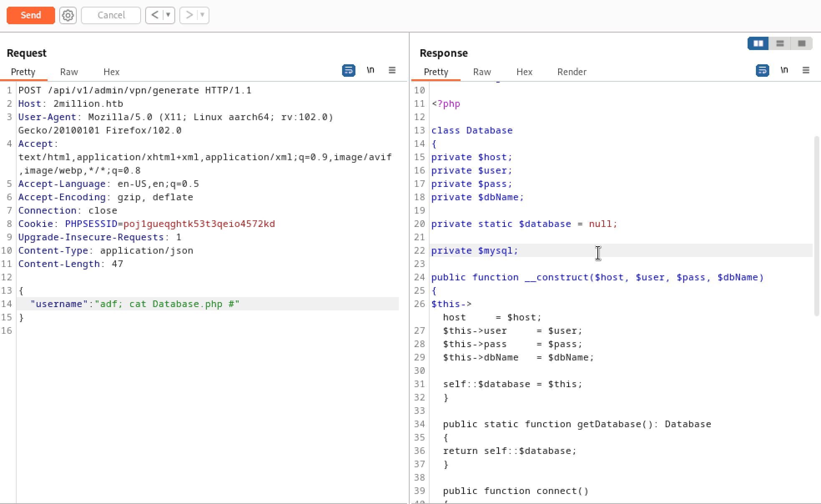Toggle non-printable characters in Request
Viewport: 821px width, 504px height.
point(370,71)
